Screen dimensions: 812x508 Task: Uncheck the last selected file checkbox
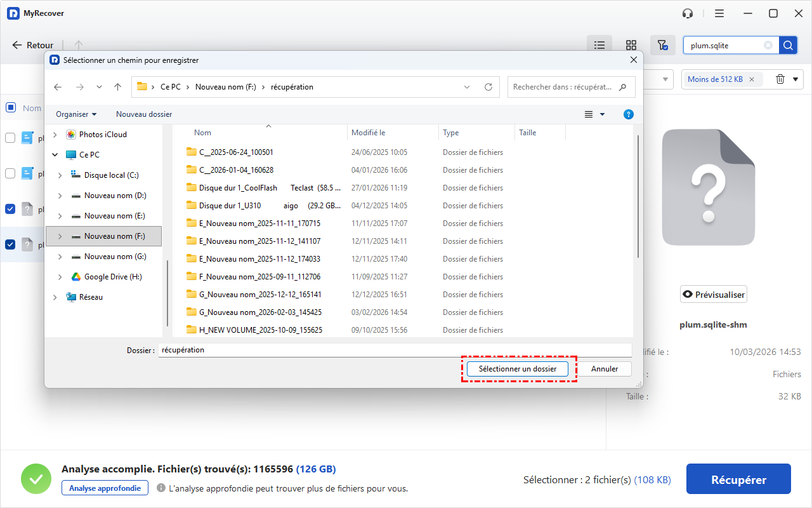11,244
